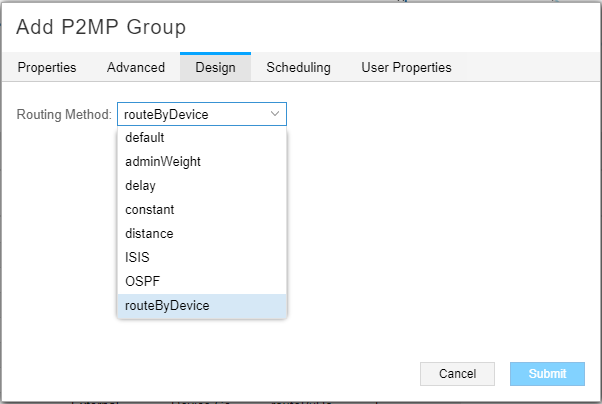The height and width of the screenshot is (404, 602).
Task: Select the Design tab
Action: coord(215,67)
